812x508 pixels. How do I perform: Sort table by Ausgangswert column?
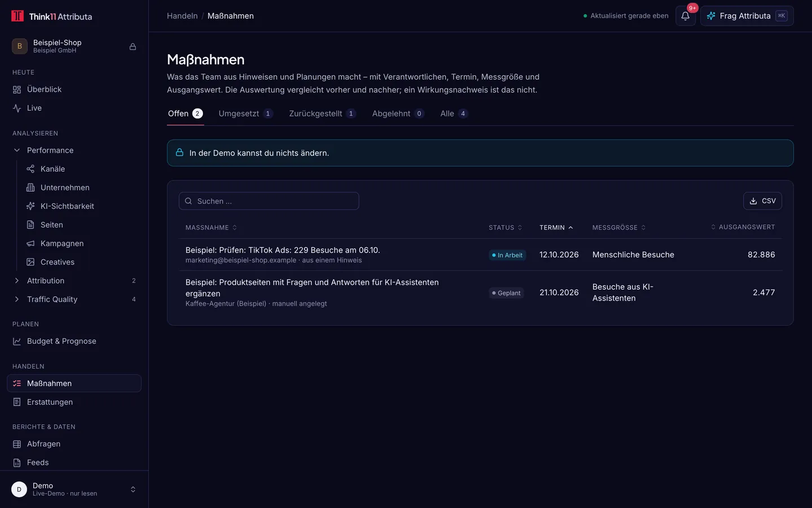[743, 227]
